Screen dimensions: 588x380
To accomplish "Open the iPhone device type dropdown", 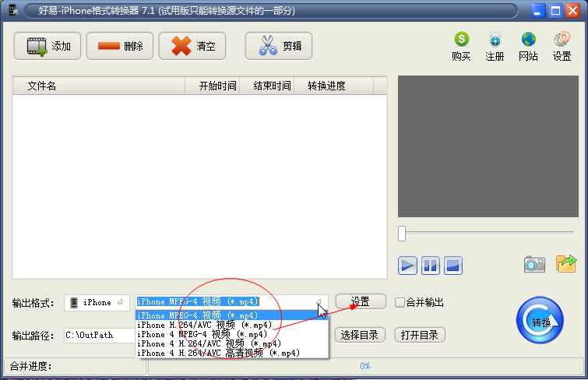I will [97, 302].
